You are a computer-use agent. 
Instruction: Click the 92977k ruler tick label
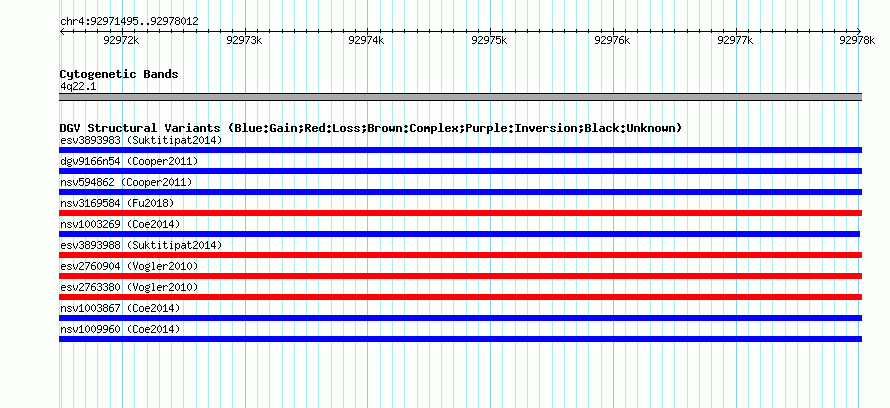735,40
